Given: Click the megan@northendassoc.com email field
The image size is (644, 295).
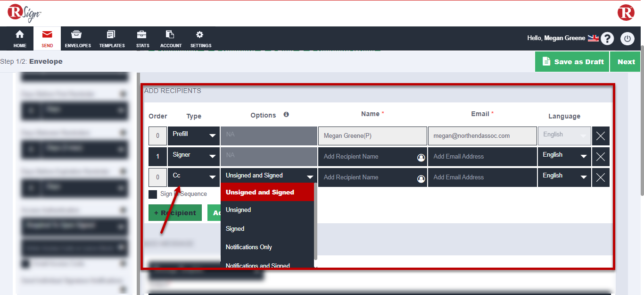Looking at the screenshot, I should tap(482, 136).
